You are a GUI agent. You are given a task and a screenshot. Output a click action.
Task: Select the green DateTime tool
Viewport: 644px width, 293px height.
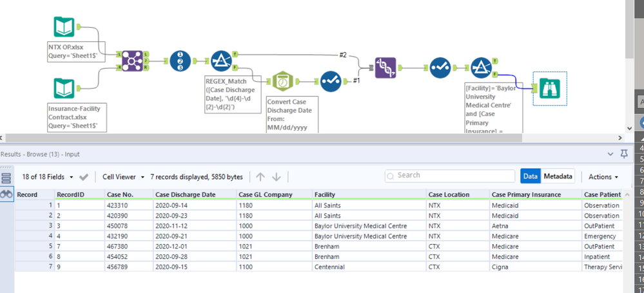(x=282, y=82)
